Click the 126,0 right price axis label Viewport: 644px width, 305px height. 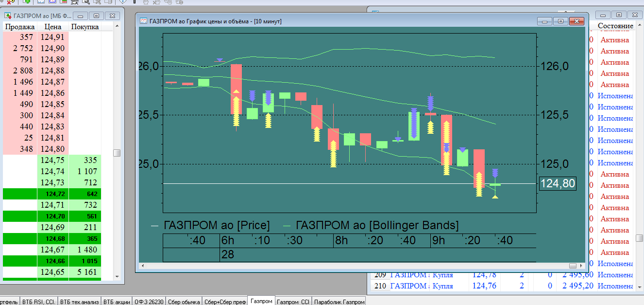tap(555, 66)
